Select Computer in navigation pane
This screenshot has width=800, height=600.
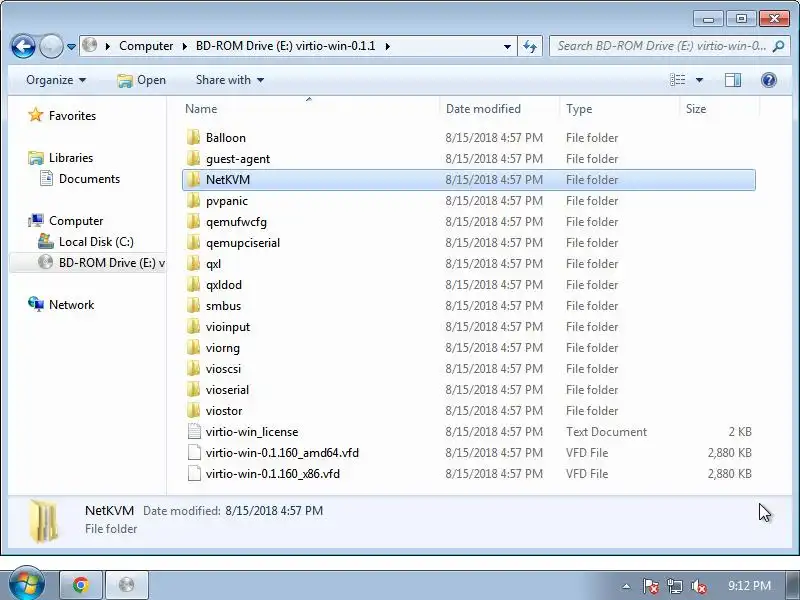click(76, 221)
